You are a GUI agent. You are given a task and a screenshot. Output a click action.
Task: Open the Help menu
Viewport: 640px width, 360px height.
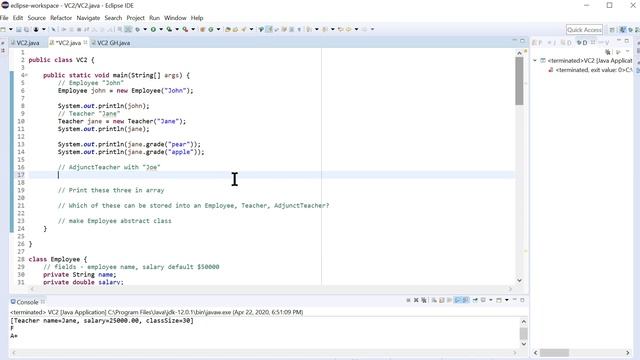(197, 18)
